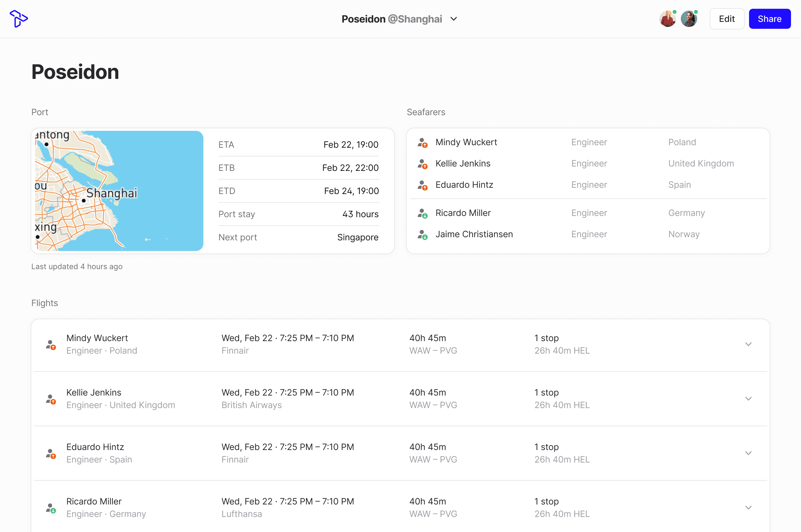The width and height of the screenshot is (801, 532).
Task: Click Jaime Christiansen's seafarer status icon
Action: click(422, 235)
